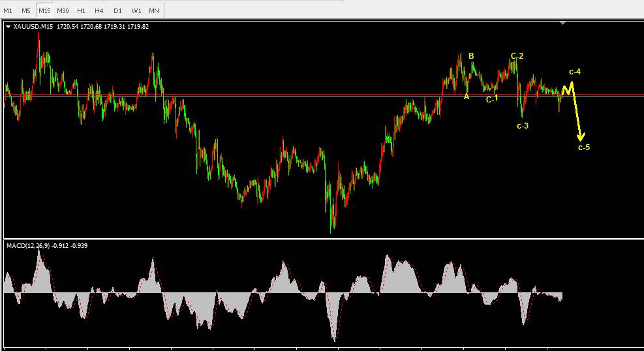Select the yellow c-5 label
644x351 pixels.
point(584,147)
